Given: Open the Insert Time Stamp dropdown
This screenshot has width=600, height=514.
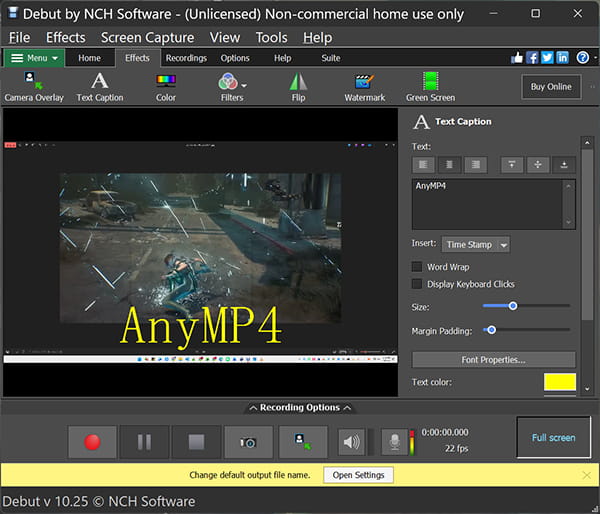Looking at the screenshot, I should (476, 244).
